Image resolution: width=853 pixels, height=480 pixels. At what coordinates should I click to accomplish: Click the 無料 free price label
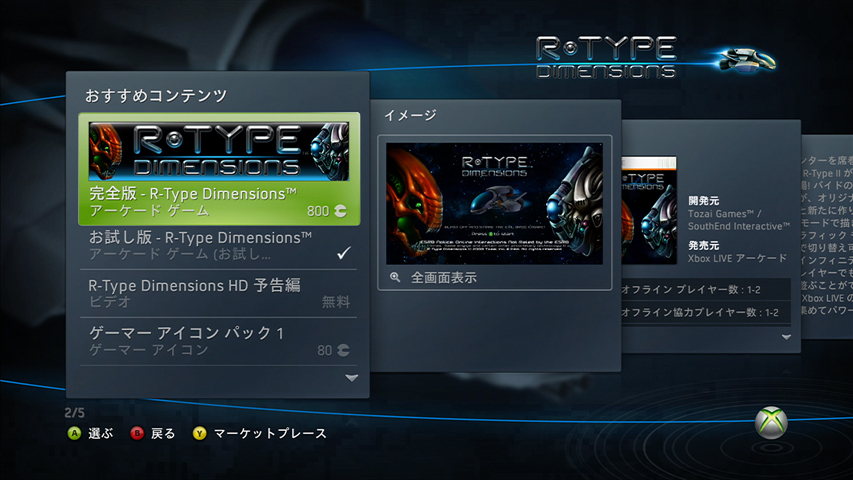(x=336, y=302)
